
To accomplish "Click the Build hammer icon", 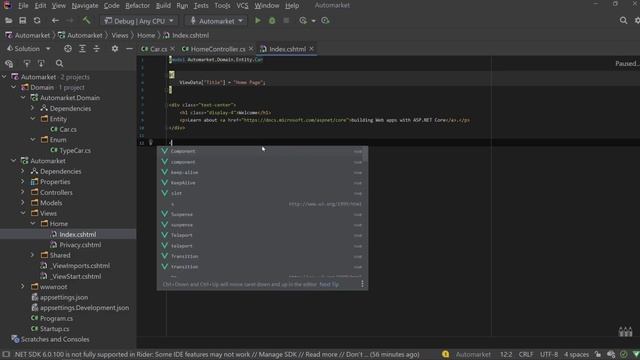I will pyautogui.click(x=86, y=20).
